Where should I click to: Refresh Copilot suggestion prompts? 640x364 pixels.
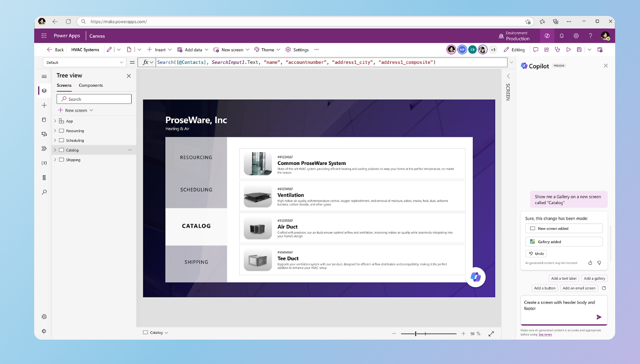tap(604, 288)
